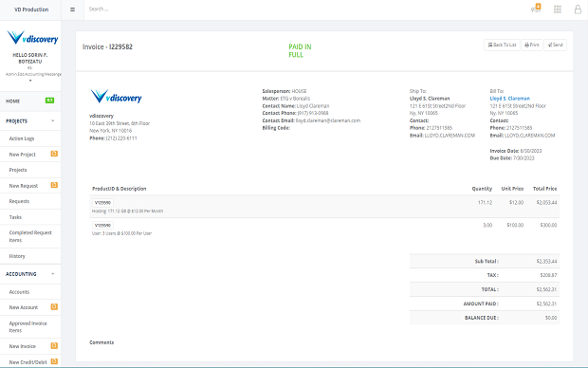Screen dimensions: 588x368
Task: Open New Project menu item
Action: pyautogui.click(x=22, y=155)
